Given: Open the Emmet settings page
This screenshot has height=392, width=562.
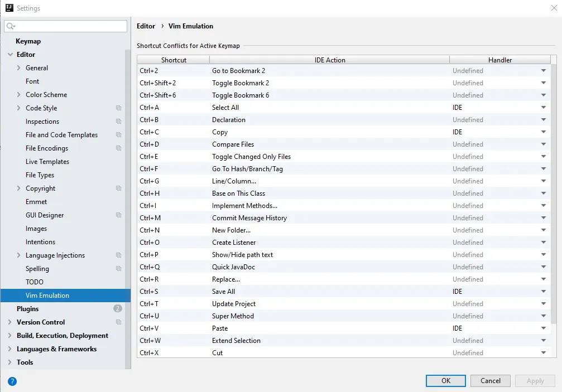Looking at the screenshot, I should 36,202.
